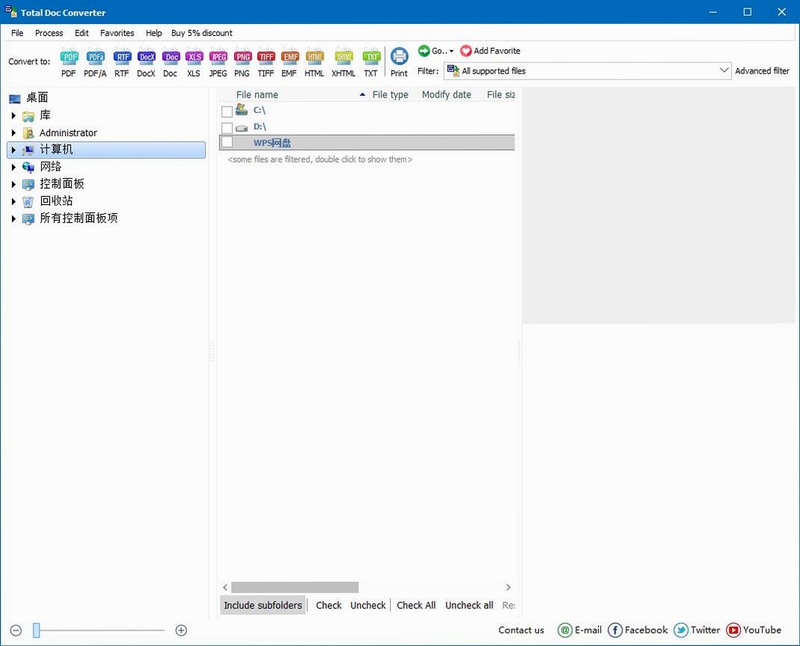
Task: Open E-mail contact link
Action: [580, 630]
